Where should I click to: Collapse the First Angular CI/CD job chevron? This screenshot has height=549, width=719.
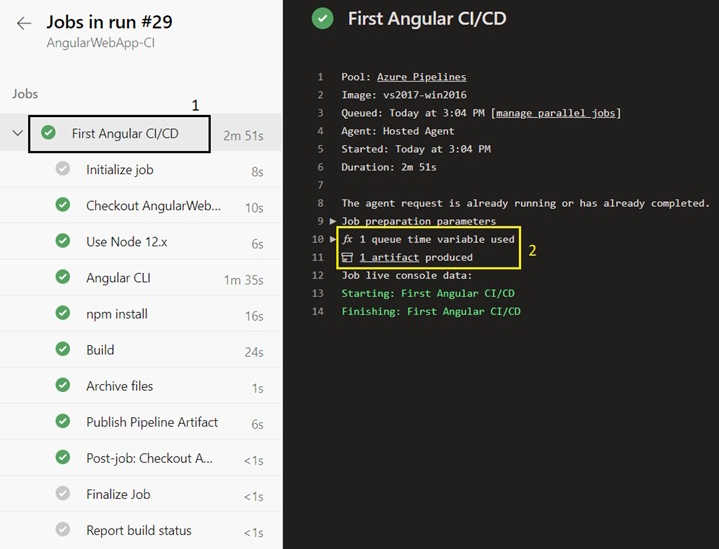[17, 133]
